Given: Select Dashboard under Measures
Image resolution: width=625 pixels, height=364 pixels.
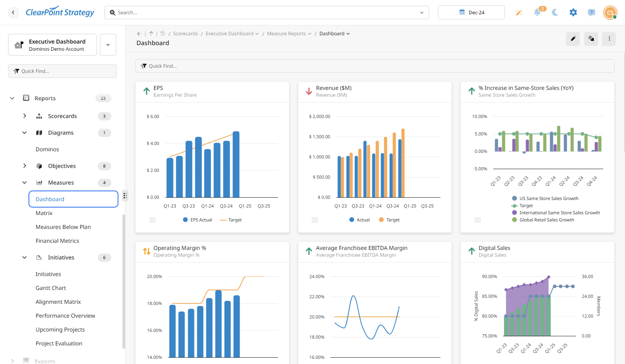Looking at the screenshot, I should [73, 199].
